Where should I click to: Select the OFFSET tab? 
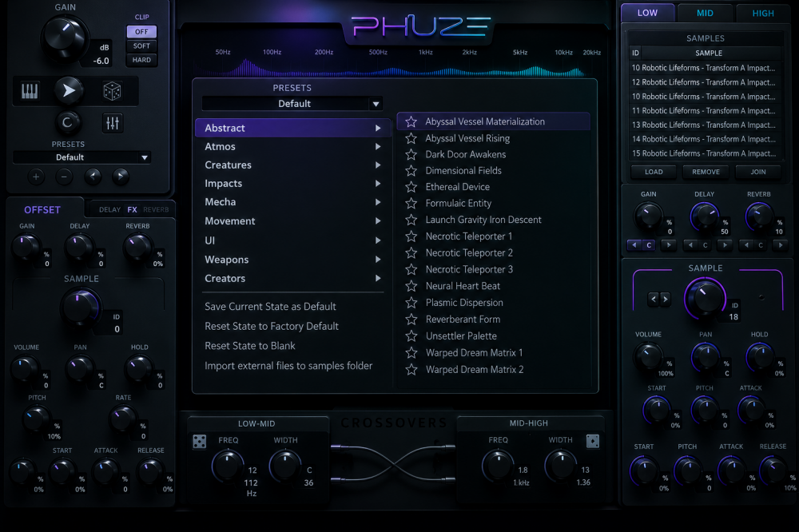coord(42,210)
